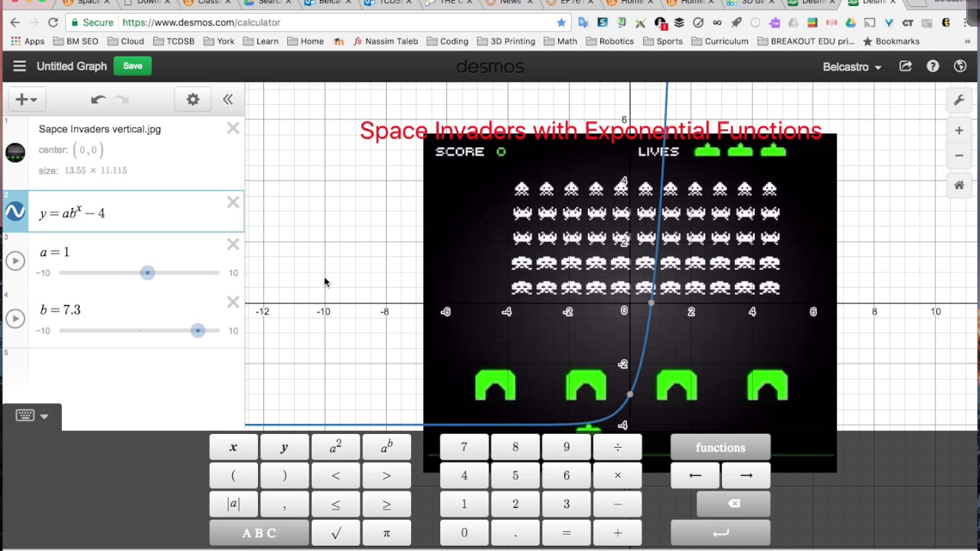Open graph settings gear in expression list
The image size is (980, 551).
point(193,99)
